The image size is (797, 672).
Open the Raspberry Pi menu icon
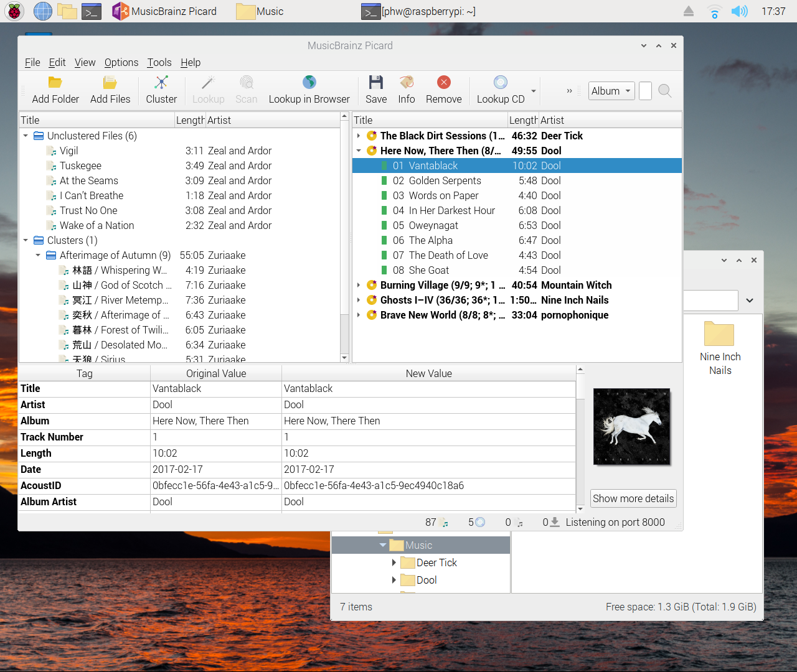[x=14, y=11]
